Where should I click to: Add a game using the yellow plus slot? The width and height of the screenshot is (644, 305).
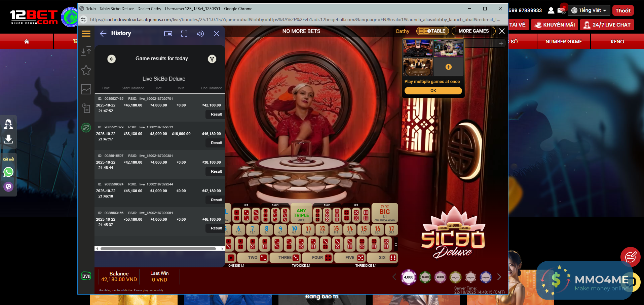click(449, 67)
